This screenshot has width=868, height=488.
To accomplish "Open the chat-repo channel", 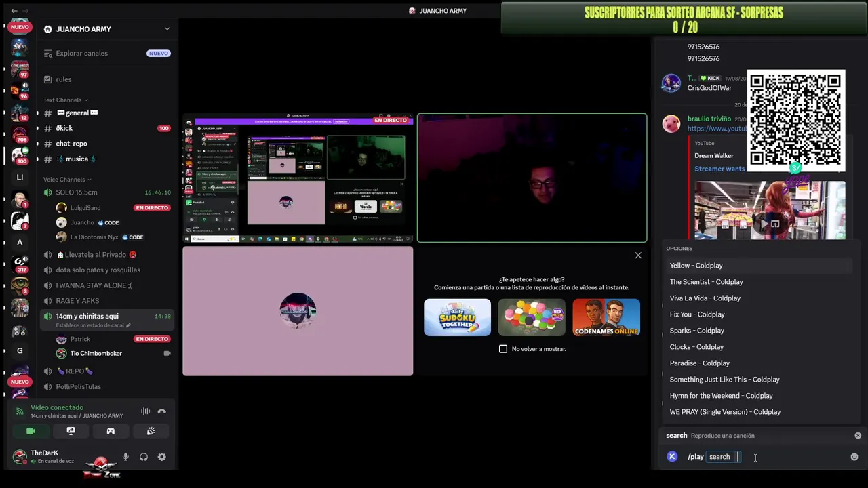I will [107, 144].
